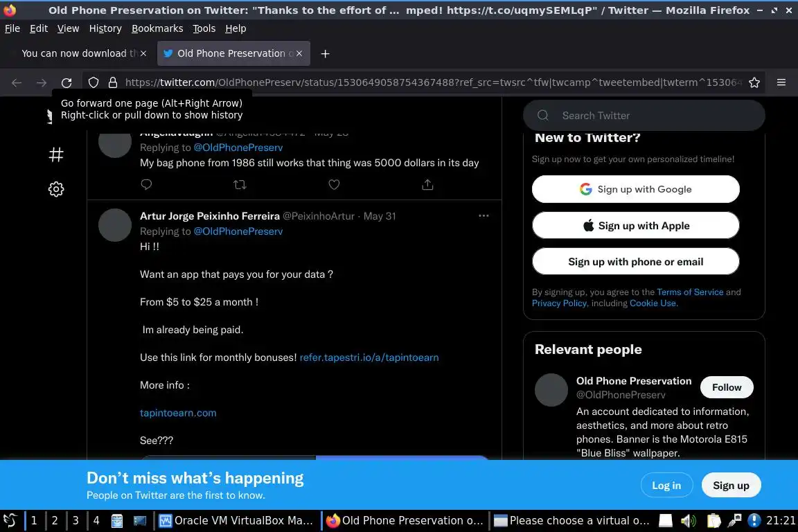This screenshot has width=798, height=532.
Task: Open the Edit menu
Action: pyautogui.click(x=39, y=28)
